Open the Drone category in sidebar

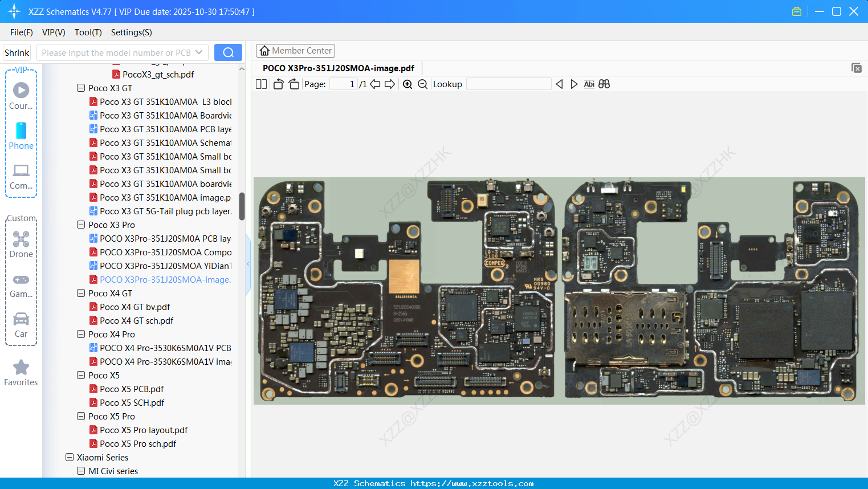(x=21, y=244)
